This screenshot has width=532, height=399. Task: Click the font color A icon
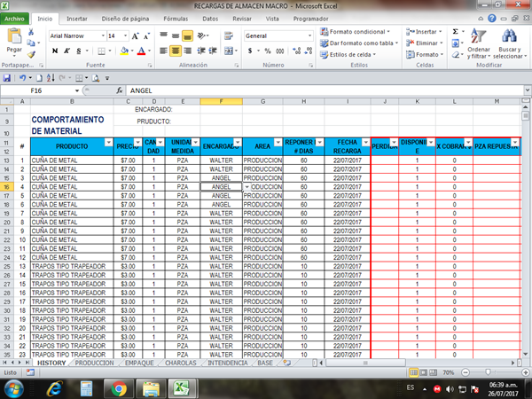click(141, 51)
